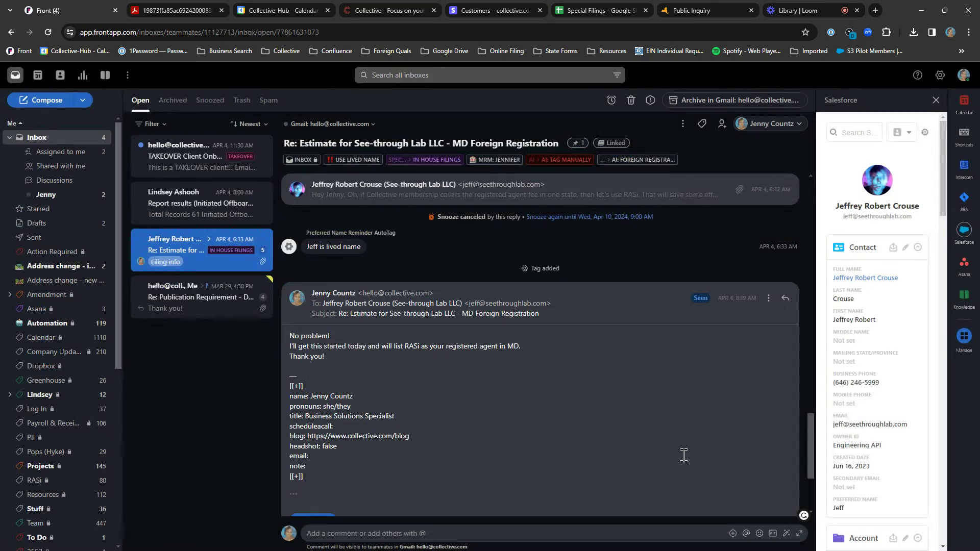This screenshot has width=980, height=551.
Task: Click the snooze clock icon
Action: point(611,101)
